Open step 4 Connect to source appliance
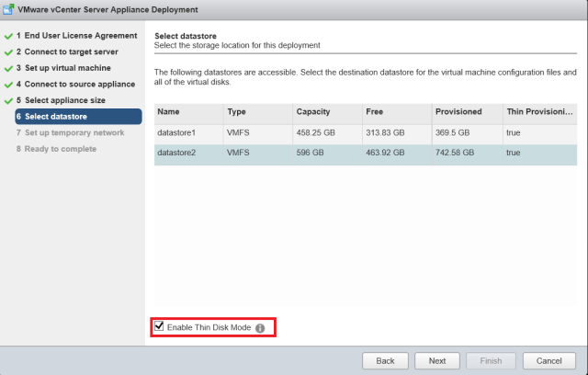Image resolution: width=588 pixels, height=375 pixels. 75,84
